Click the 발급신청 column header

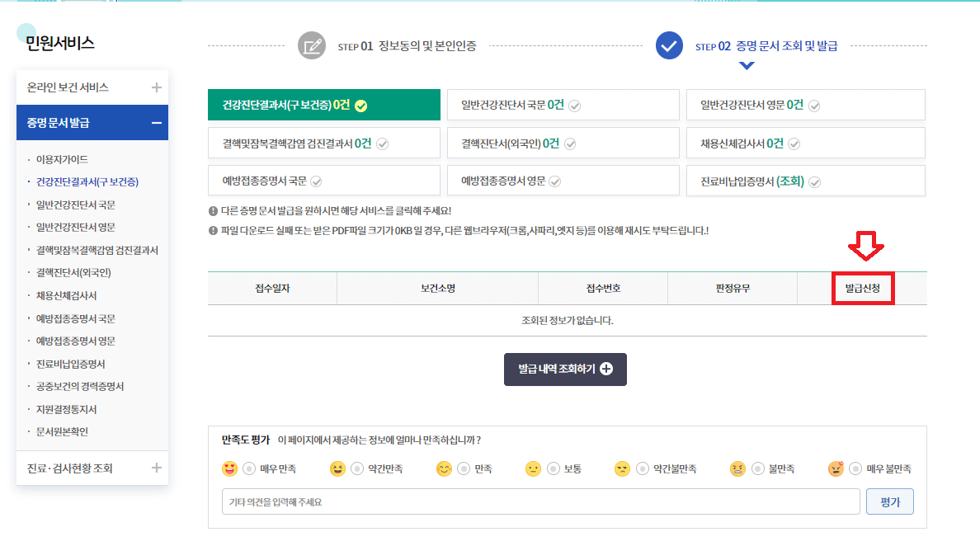[863, 288]
